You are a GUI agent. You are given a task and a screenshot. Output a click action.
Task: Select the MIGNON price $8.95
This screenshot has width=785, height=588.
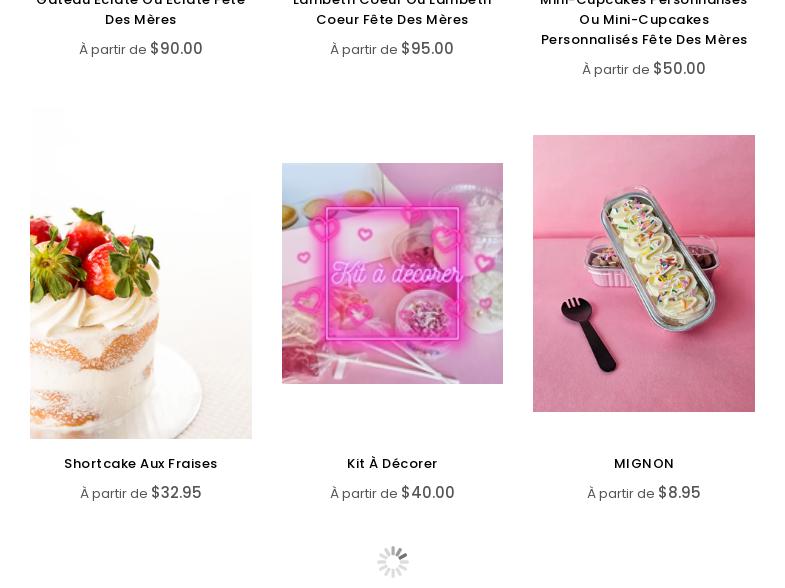click(679, 492)
